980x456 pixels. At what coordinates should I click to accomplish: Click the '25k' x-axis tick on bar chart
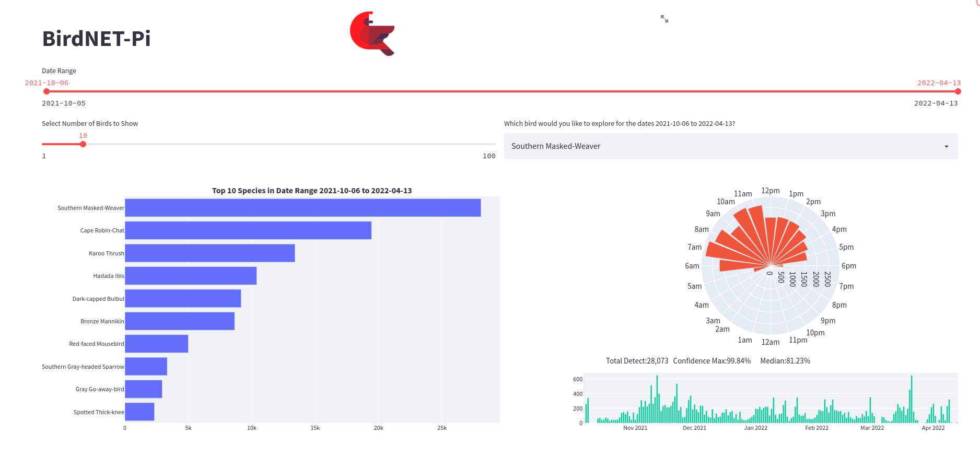441,428
